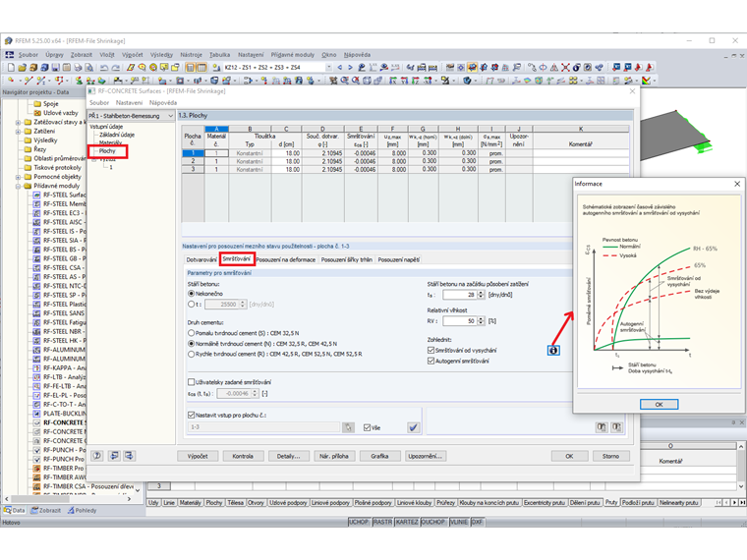The width and height of the screenshot is (747, 560).
Task: Click the Print toolbar icon
Action: pos(78,67)
